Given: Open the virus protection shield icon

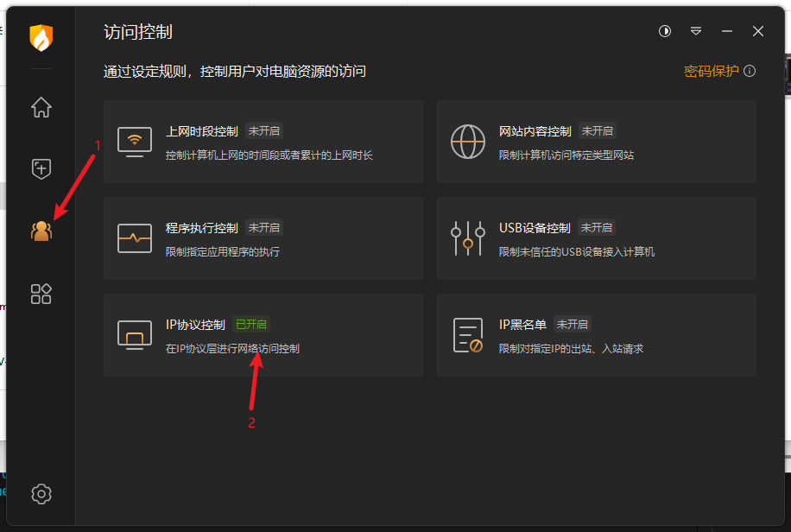Looking at the screenshot, I should [x=41, y=168].
